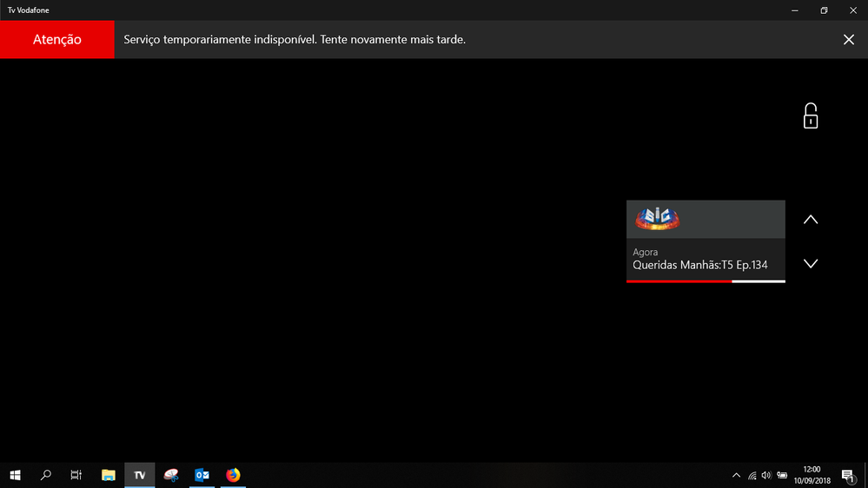Open the clock and date flyout
Viewport: 868px width, 488px height.
pyautogui.click(x=812, y=475)
